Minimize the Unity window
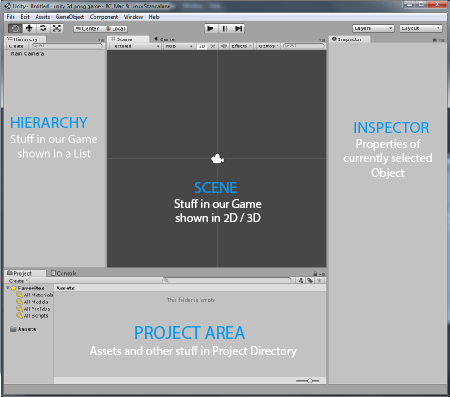This screenshot has width=450, height=397. (x=410, y=4)
